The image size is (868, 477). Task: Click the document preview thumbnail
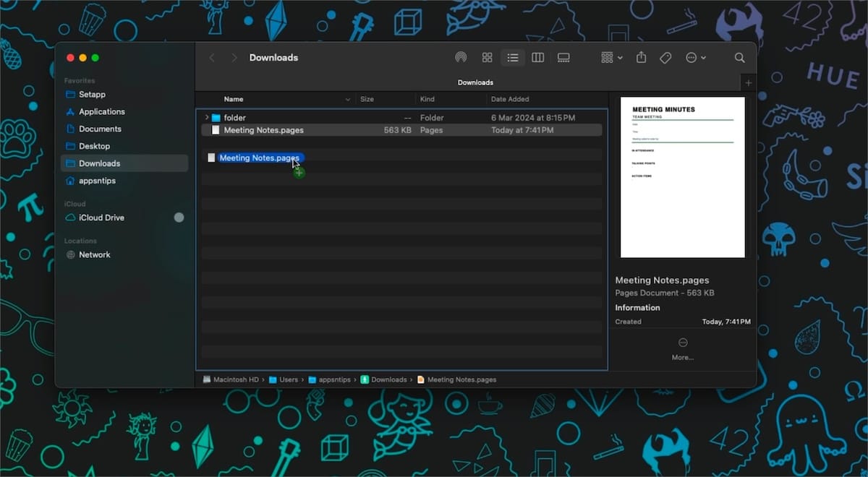click(681, 176)
